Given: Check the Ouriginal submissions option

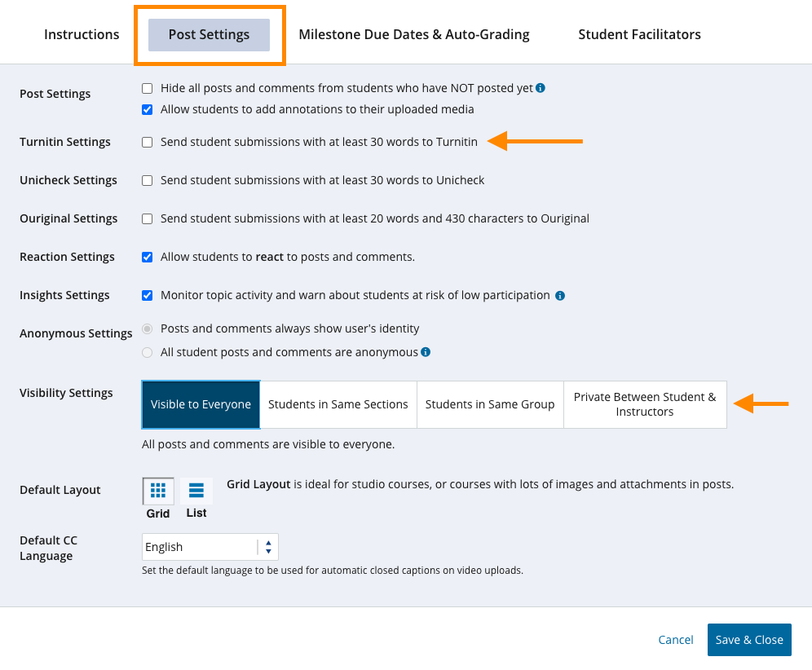Looking at the screenshot, I should (147, 218).
